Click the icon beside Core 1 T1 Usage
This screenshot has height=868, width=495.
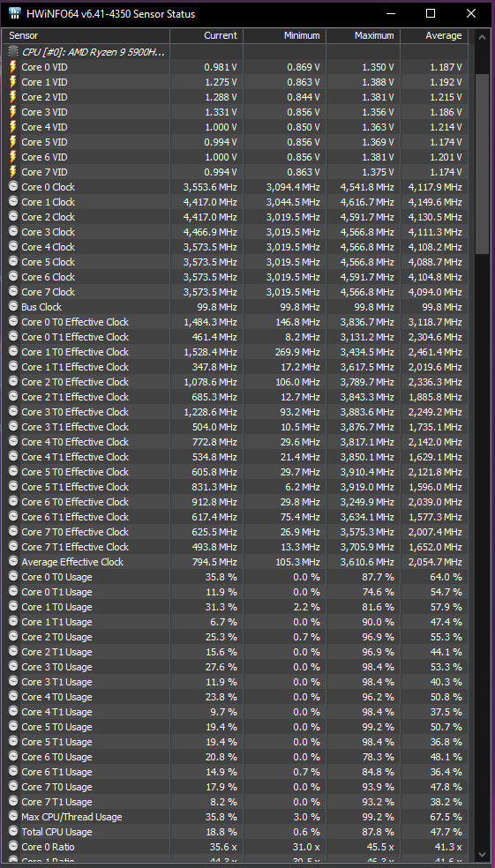13,622
